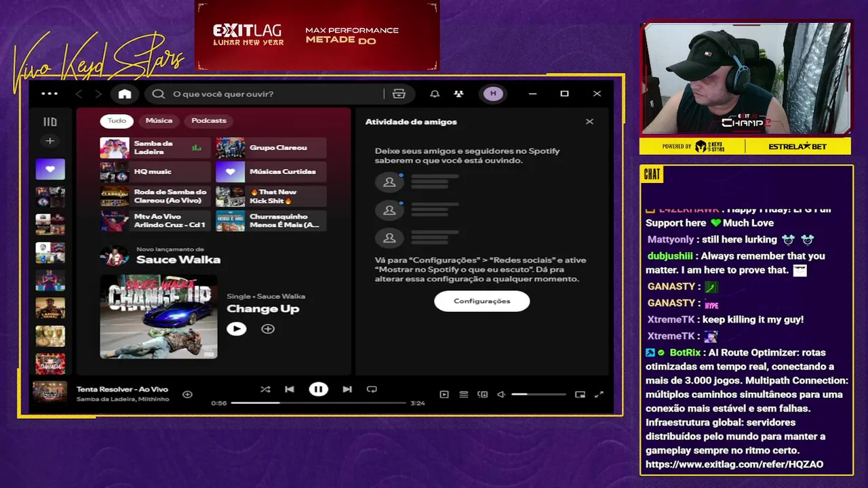The image size is (868, 488).
Task: Add Tenta Resolver to Liked Songs
Action: pyautogui.click(x=187, y=394)
